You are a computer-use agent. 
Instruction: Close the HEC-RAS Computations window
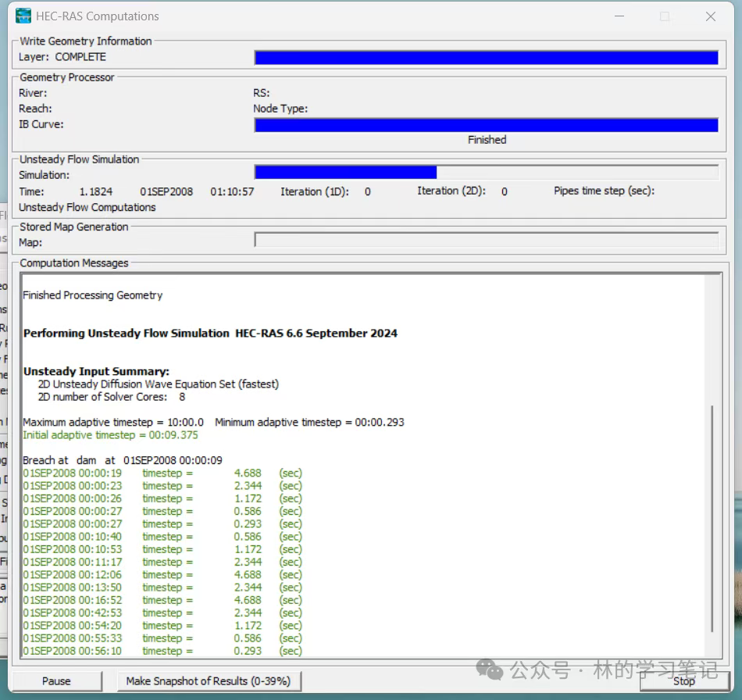point(710,16)
